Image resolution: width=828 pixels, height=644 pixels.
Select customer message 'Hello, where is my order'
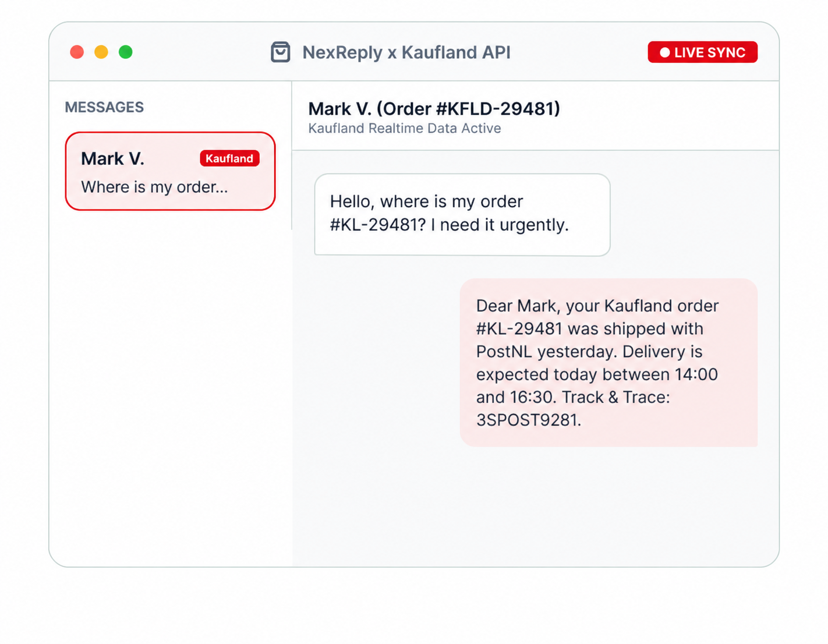point(462,215)
